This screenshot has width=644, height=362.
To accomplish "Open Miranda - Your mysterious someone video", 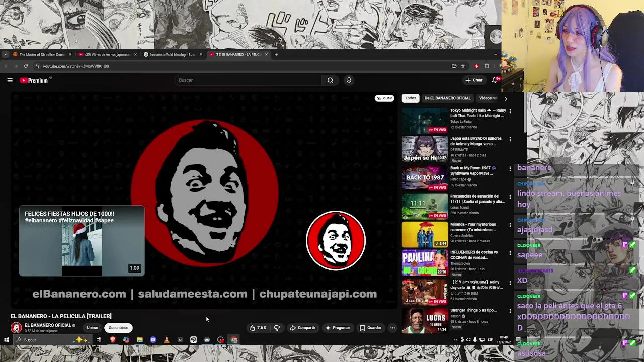I will pos(425,235).
